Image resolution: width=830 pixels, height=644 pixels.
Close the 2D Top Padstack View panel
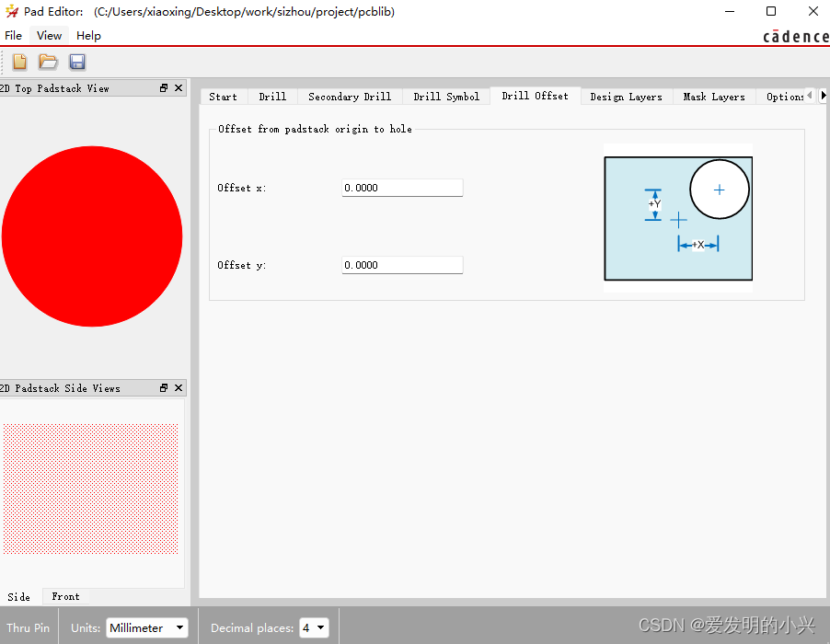tap(179, 87)
